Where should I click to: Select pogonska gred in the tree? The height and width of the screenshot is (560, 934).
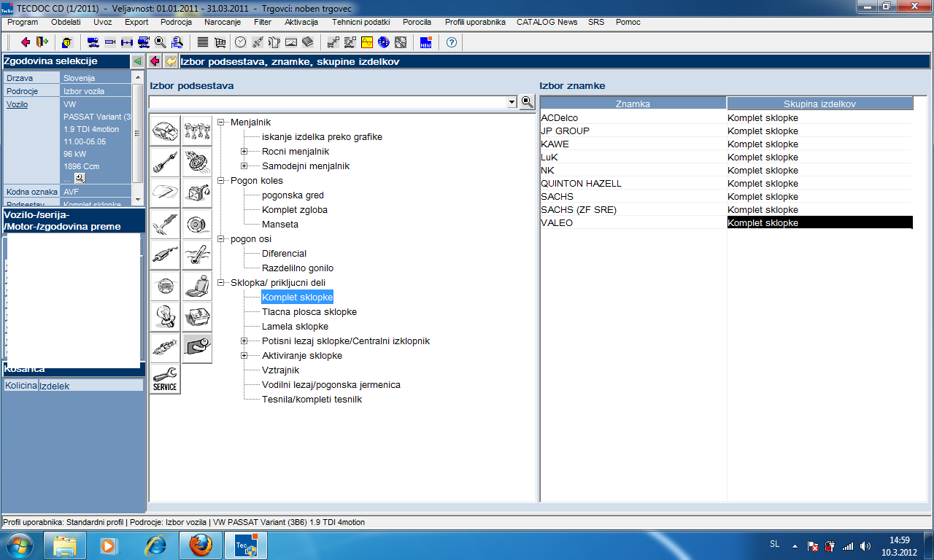[x=293, y=195]
